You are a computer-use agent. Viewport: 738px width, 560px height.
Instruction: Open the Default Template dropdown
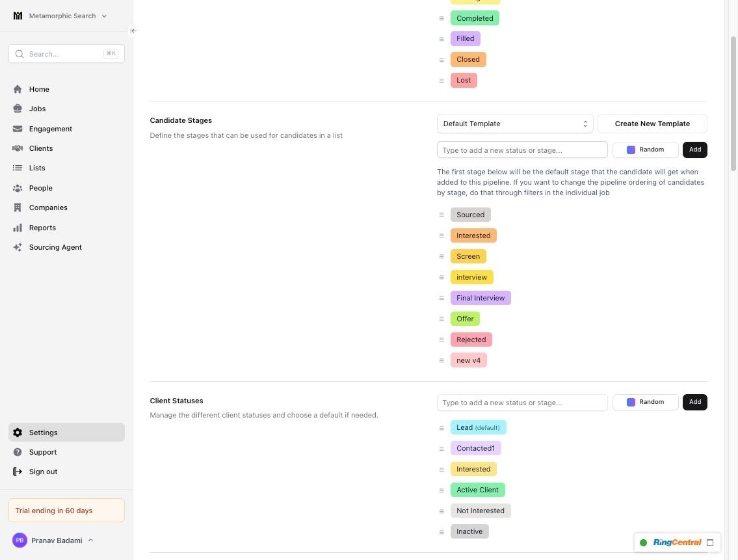click(x=515, y=124)
